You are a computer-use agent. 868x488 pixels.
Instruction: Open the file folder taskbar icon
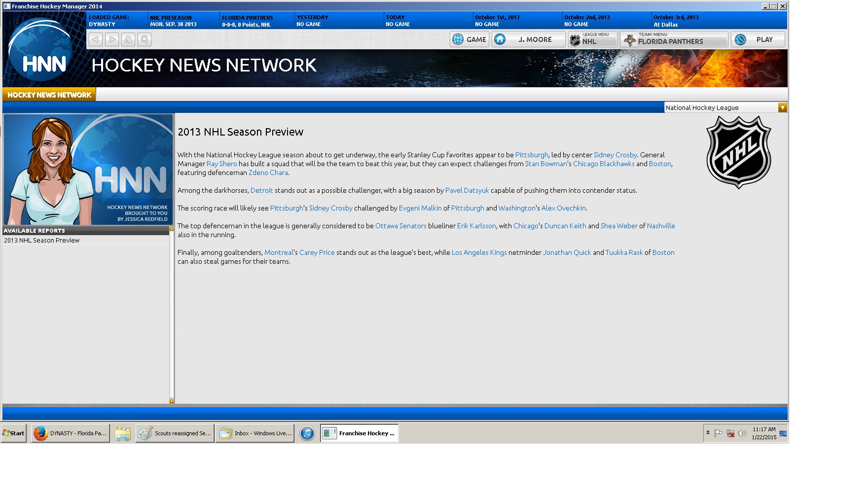(x=123, y=433)
